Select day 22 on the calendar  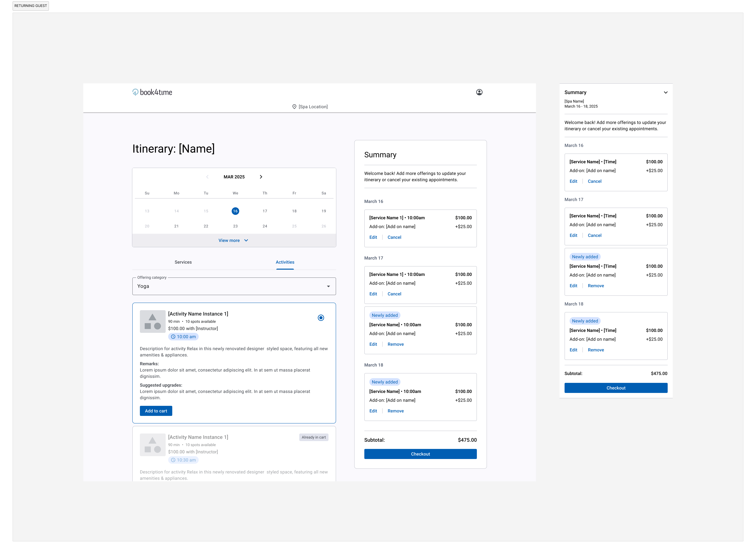tap(206, 226)
